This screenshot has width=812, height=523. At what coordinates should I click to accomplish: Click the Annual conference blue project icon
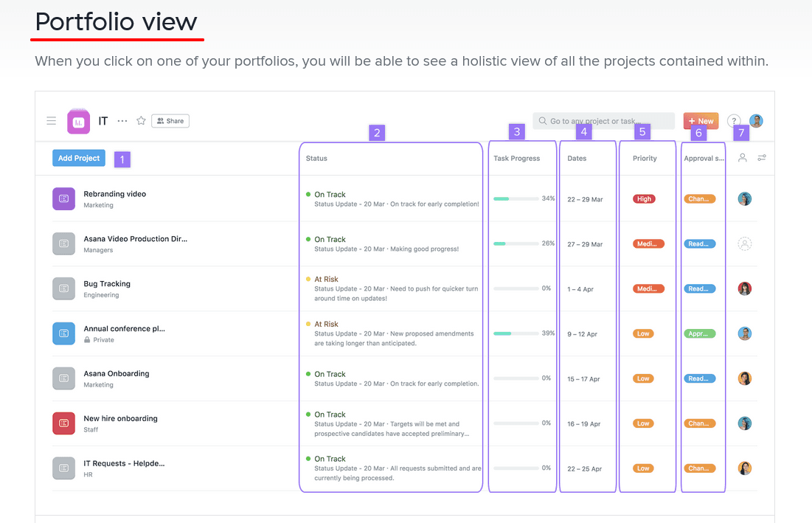tap(64, 333)
